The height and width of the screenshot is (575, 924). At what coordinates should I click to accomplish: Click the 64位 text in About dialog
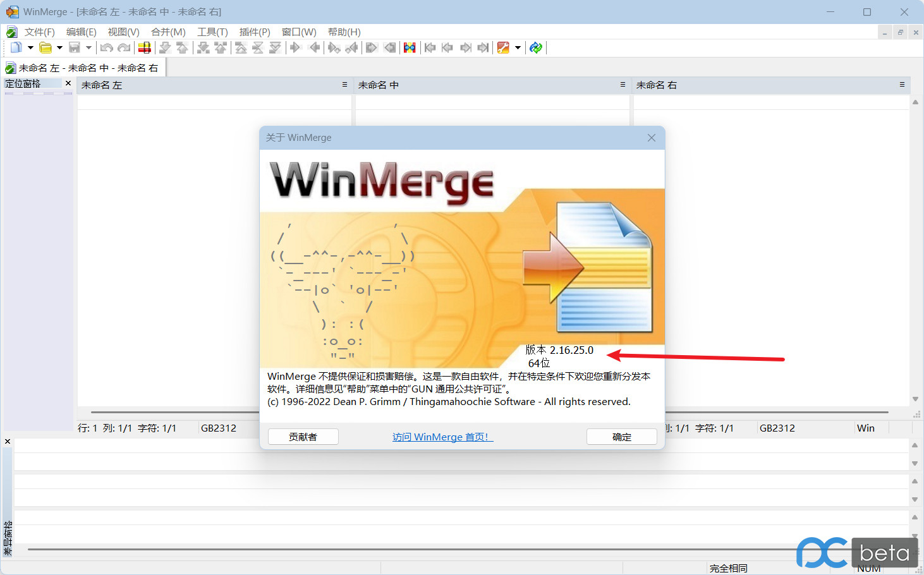(539, 363)
